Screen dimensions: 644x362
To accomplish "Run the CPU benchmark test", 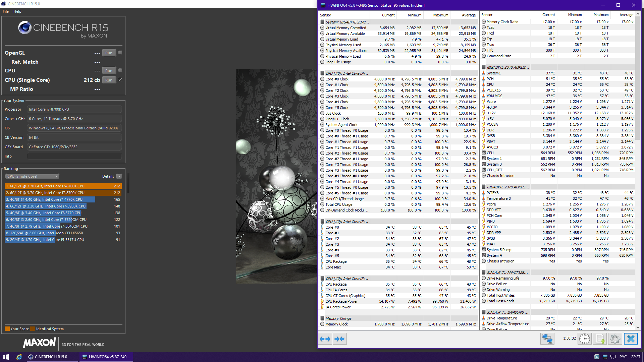I will pos(109,71).
